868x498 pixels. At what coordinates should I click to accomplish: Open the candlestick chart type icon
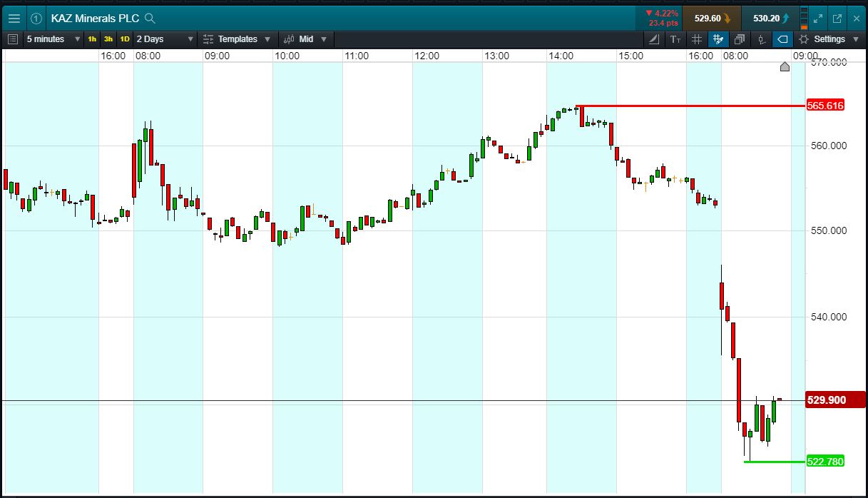point(762,39)
